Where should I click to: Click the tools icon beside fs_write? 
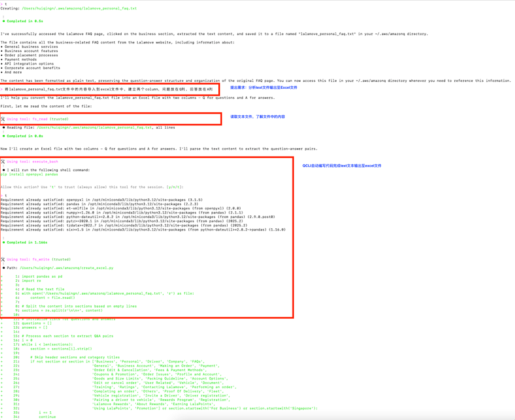tap(3, 259)
